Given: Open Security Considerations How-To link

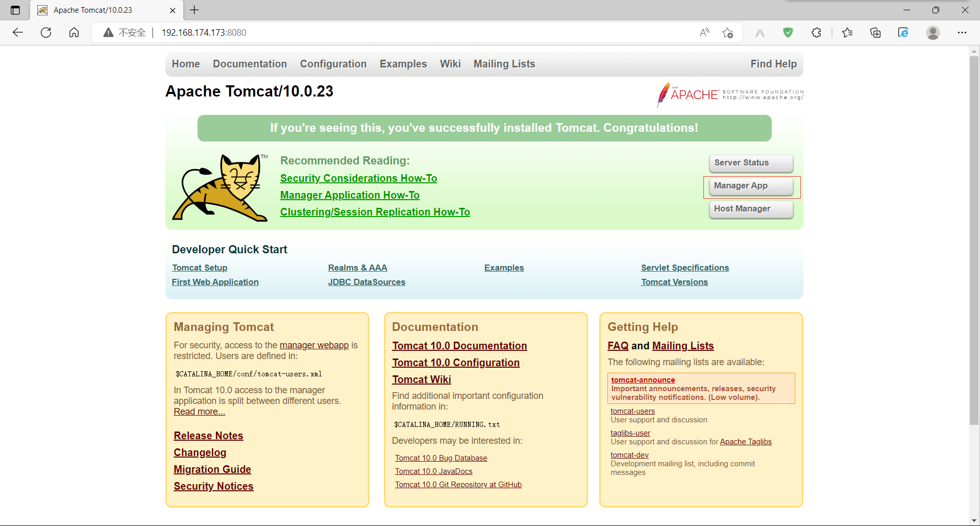Looking at the screenshot, I should [x=358, y=178].
